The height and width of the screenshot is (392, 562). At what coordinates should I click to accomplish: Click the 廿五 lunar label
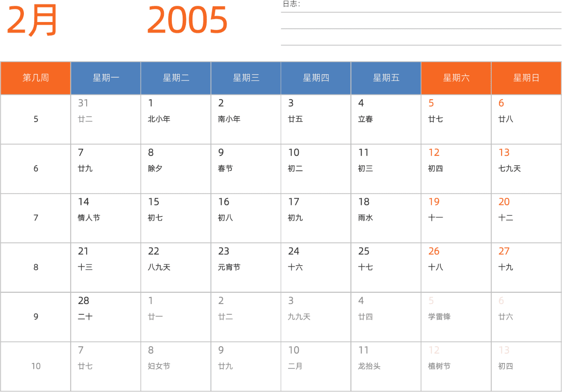coord(296,119)
